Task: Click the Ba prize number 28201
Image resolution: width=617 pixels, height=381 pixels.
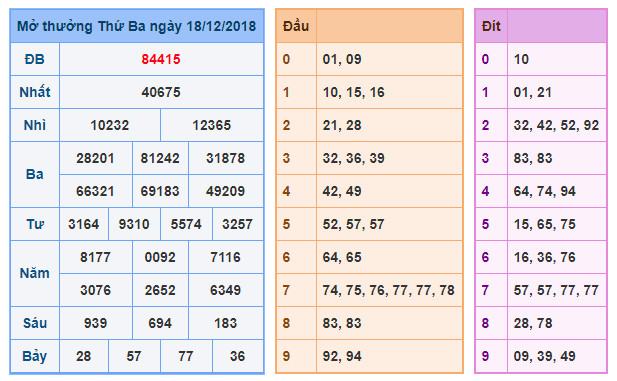Action: click(96, 159)
